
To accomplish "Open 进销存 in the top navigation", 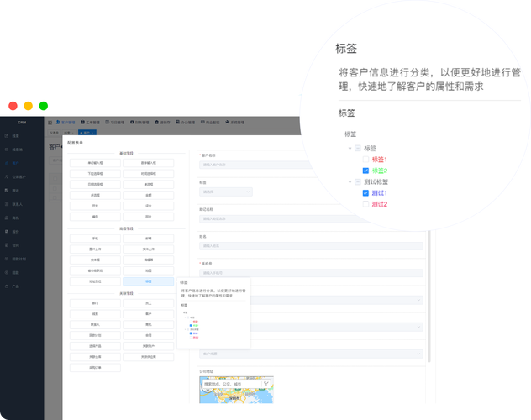I will pyautogui.click(x=162, y=122).
